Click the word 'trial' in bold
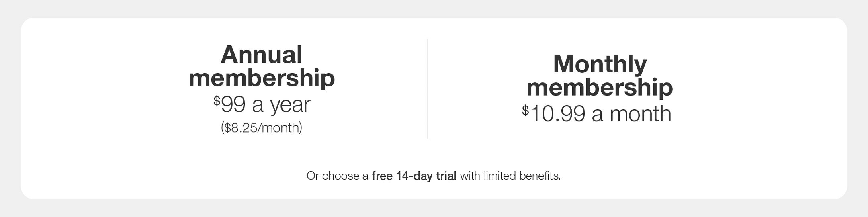Viewport: 868px width, 217px height. pos(446,176)
